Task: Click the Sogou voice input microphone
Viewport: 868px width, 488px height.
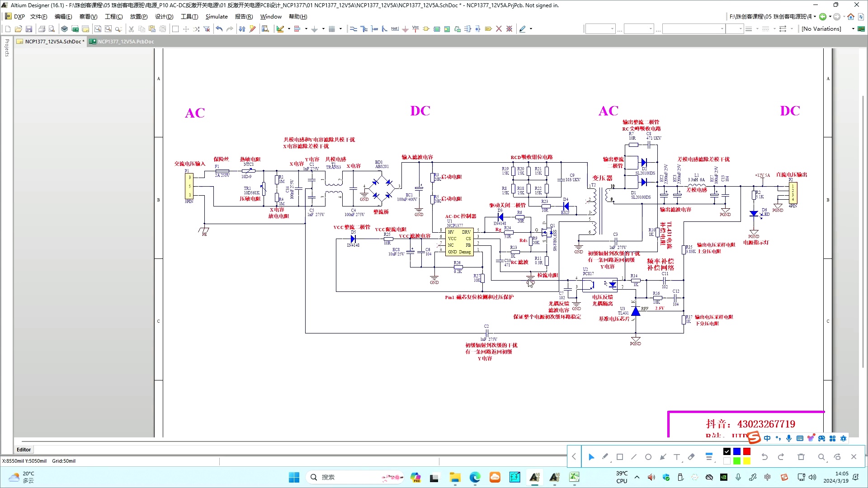Action: [x=789, y=438]
